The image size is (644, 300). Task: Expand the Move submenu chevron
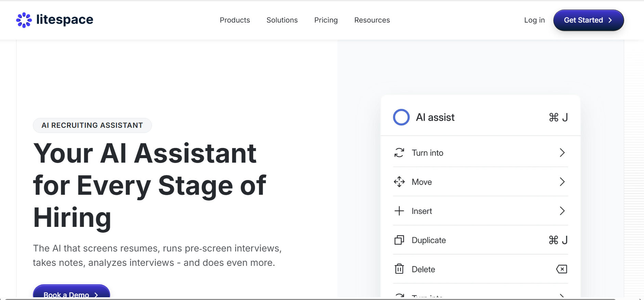(x=562, y=182)
